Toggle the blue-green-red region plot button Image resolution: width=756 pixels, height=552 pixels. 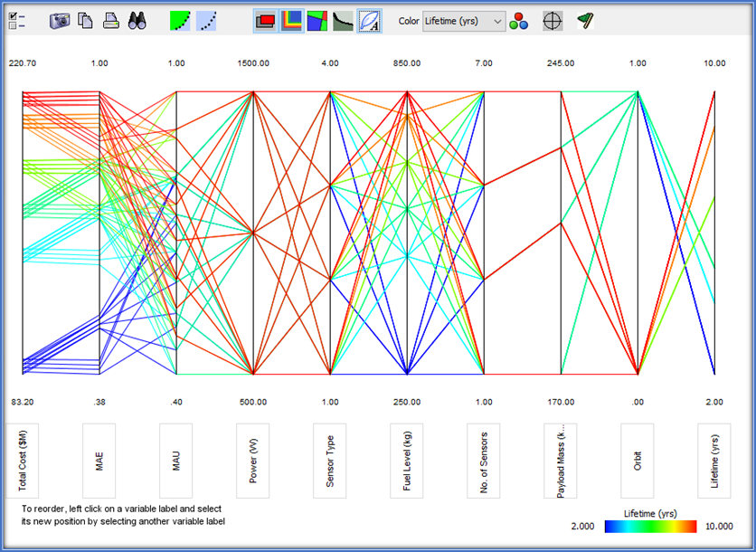pos(317,21)
